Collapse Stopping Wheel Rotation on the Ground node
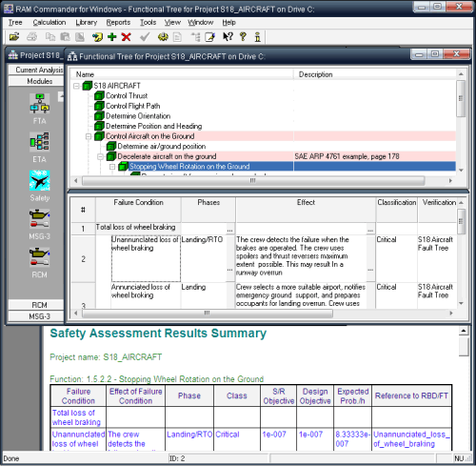This screenshot has width=476, height=466. coord(112,167)
